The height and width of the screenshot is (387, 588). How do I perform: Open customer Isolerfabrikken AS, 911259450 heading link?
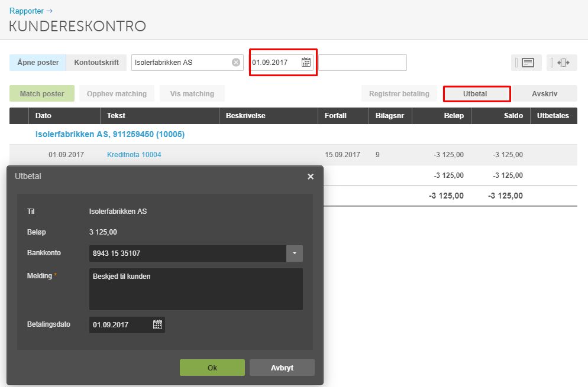[110, 134]
